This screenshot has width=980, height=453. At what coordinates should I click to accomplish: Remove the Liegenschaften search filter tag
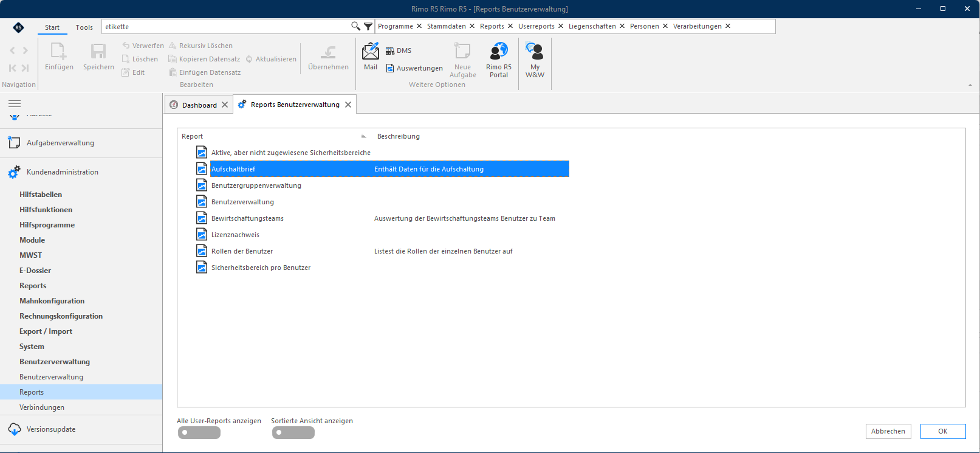tap(622, 26)
